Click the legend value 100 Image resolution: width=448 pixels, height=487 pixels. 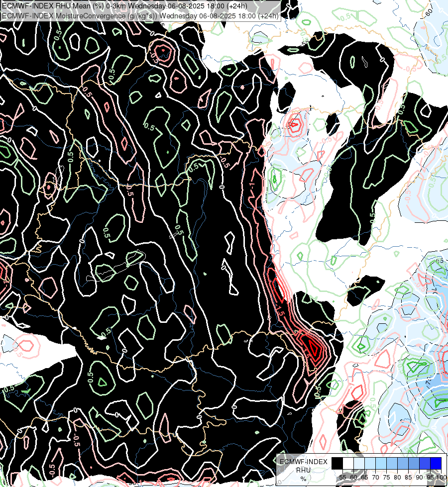coord(441,478)
